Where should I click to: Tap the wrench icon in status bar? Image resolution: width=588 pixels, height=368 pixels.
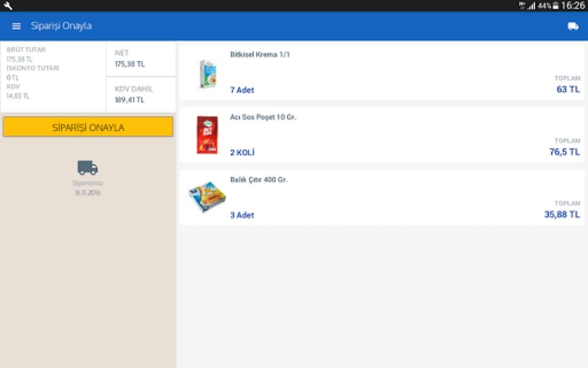(7, 6)
